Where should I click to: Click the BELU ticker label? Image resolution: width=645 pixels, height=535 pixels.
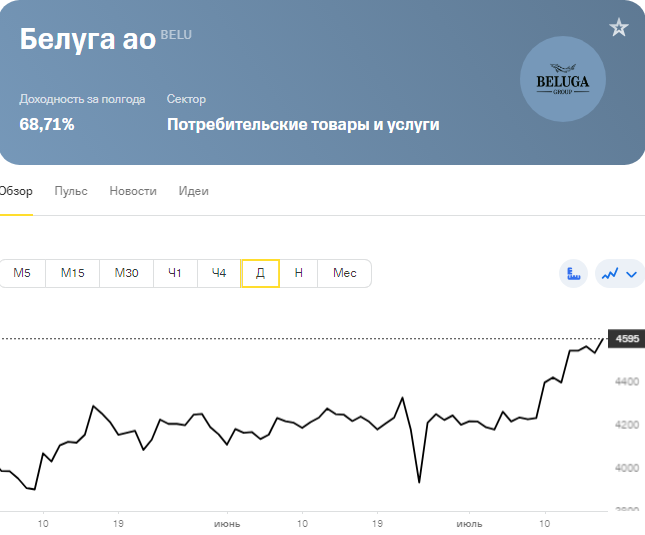(x=176, y=35)
